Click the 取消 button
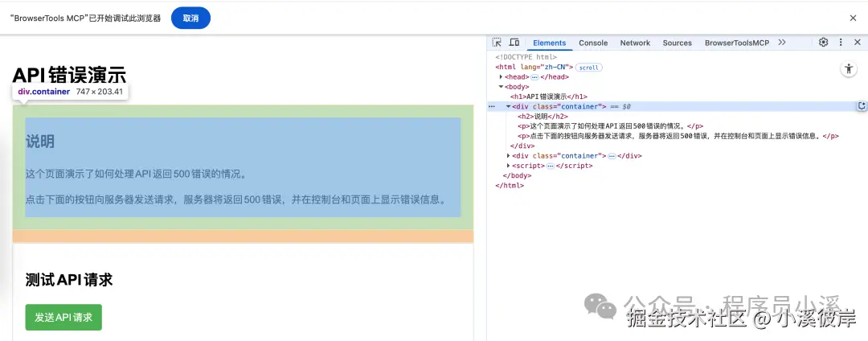 coord(191,18)
